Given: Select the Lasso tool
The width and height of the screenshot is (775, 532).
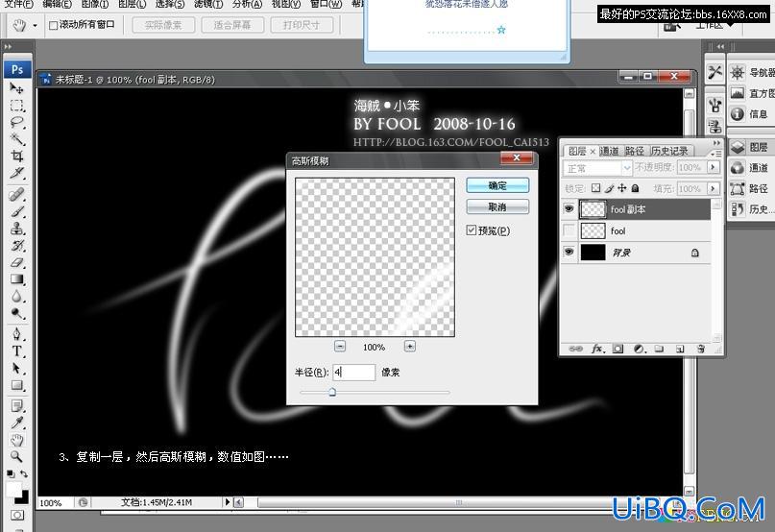Looking at the screenshot, I should [x=16, y=123].
